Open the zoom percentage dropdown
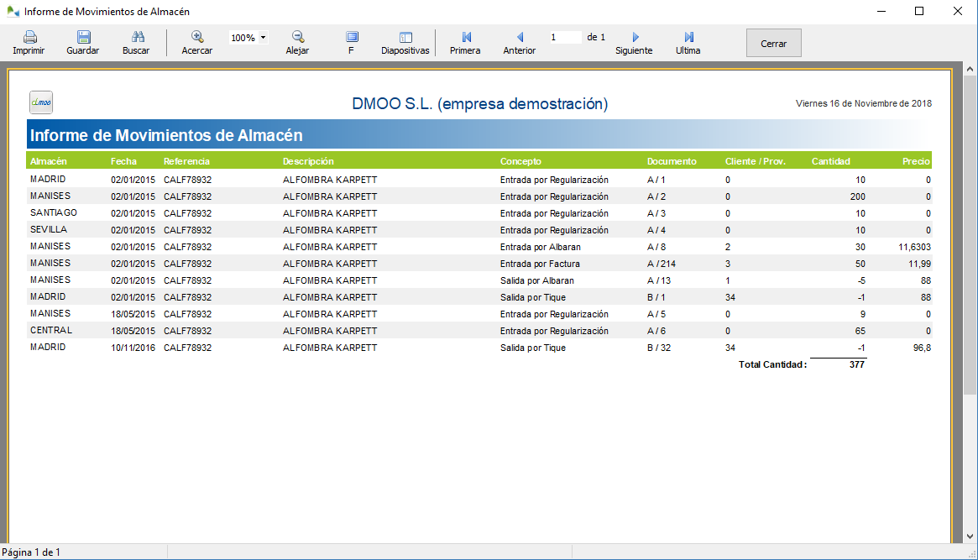This screenshot has height=560, width=978. (263, 36)
